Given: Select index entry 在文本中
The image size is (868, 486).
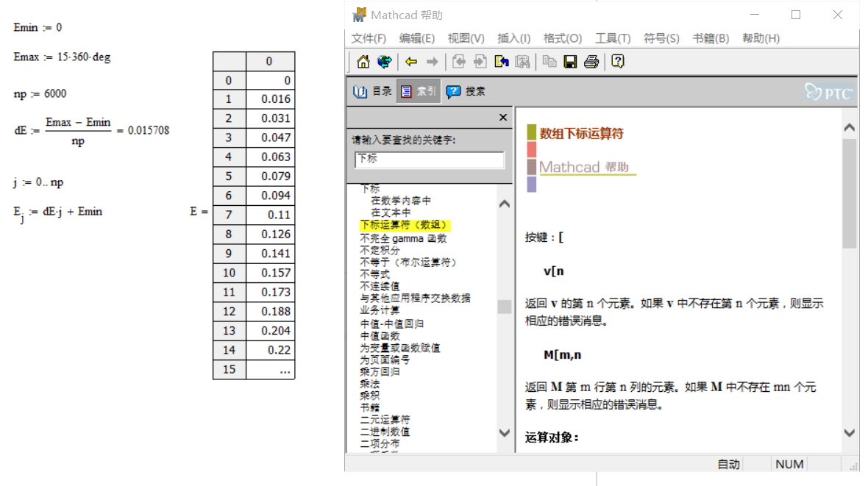Looking at the screenshot, I should point(391,212).
